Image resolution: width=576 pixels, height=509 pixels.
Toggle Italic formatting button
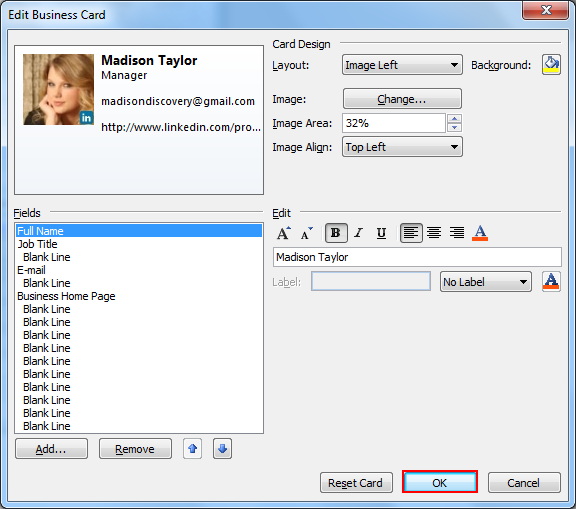click(359, 233)
